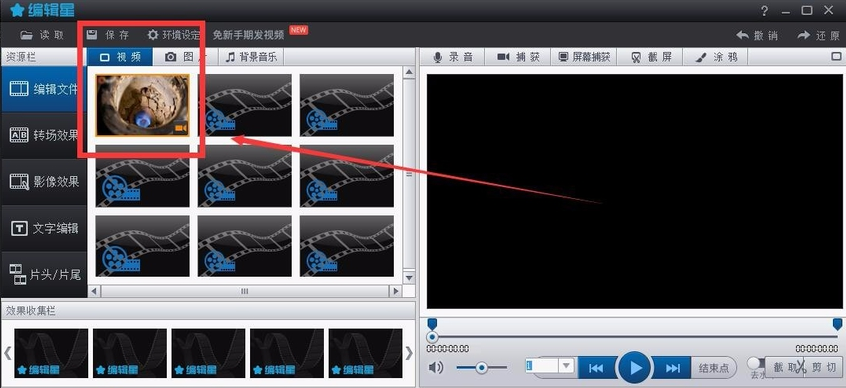
Task: Skip to the previous clip
Action: pyautogui.click(x=596, y=368)
